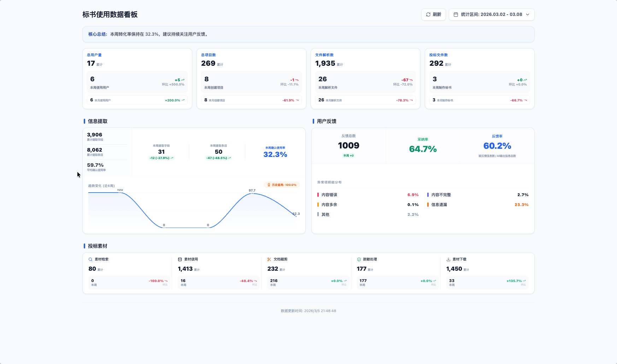The height and width of the screenshot is (364, 617).
Task: Click the downward trend arrow beside -67
Action: point(411,80)
